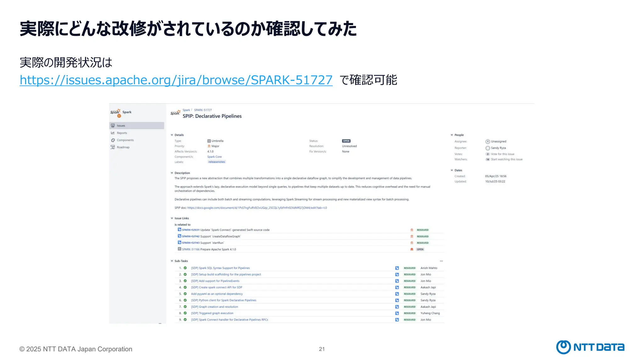The image size is (644, 362).
Task: Collapse the Description section
Action: coord(172,173)
